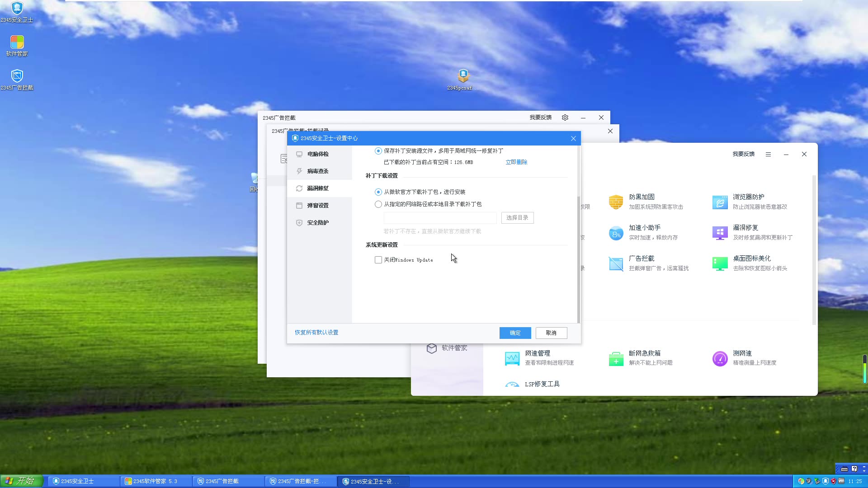Click the 断网急救箱 kit icon
The height and width of the screenshot is (488, 868).
[x=616, y=358]
